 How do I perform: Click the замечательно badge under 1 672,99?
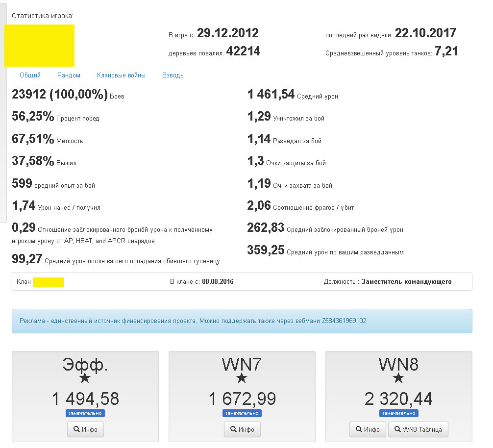click(242, 413)
